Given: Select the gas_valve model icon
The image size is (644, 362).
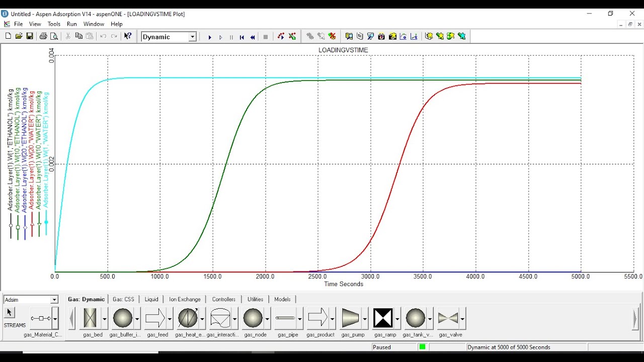Looking at the screenshot, I should [x=448, y=318].
